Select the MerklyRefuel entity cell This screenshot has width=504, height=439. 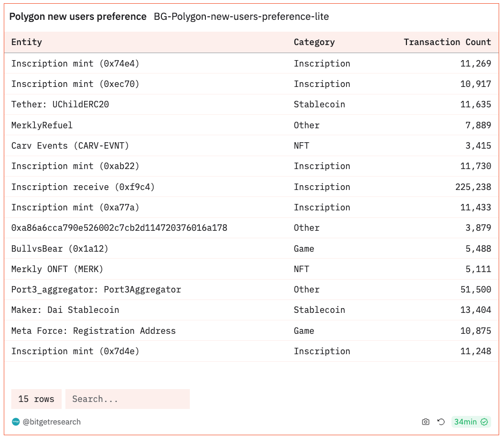point(42,125)
